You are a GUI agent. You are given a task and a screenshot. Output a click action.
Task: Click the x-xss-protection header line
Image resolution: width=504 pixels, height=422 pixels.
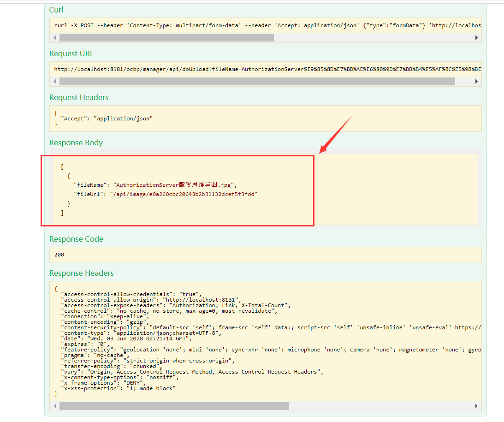[118, 388]
